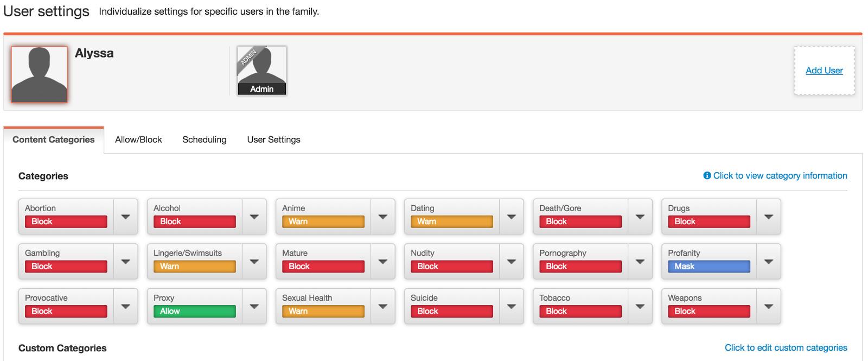Click to edit custom categories link
The height and width of the screenshot is (361, 868).
pyautogui.click(x=786, y=347)
